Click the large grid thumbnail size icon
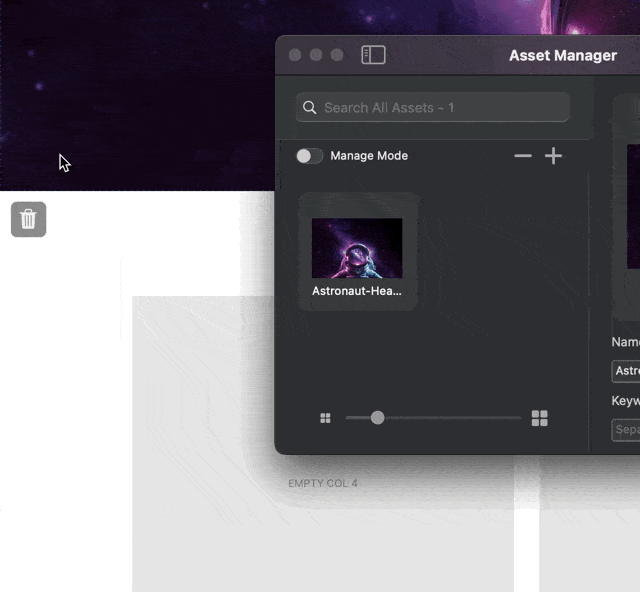The image size is (640, 592). coord(539,418)
